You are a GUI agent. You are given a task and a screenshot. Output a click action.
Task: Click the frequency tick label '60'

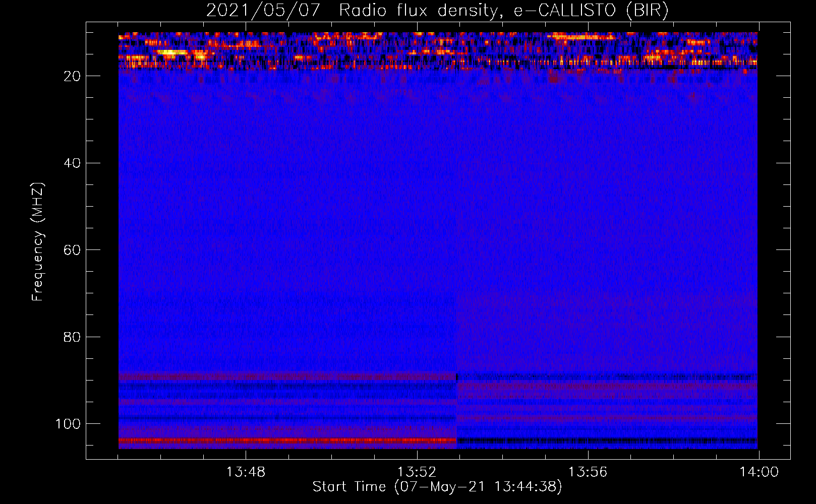point(72,250)
